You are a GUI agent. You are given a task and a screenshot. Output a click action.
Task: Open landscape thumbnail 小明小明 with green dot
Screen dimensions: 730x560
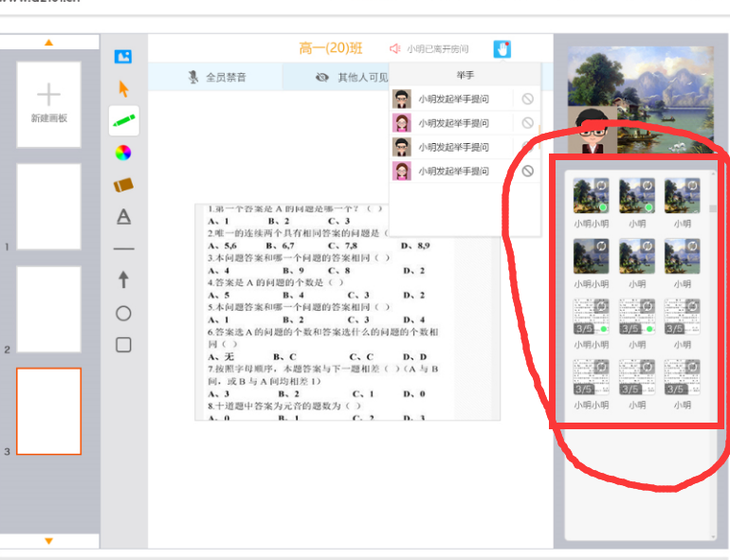[x=591, y=195]
